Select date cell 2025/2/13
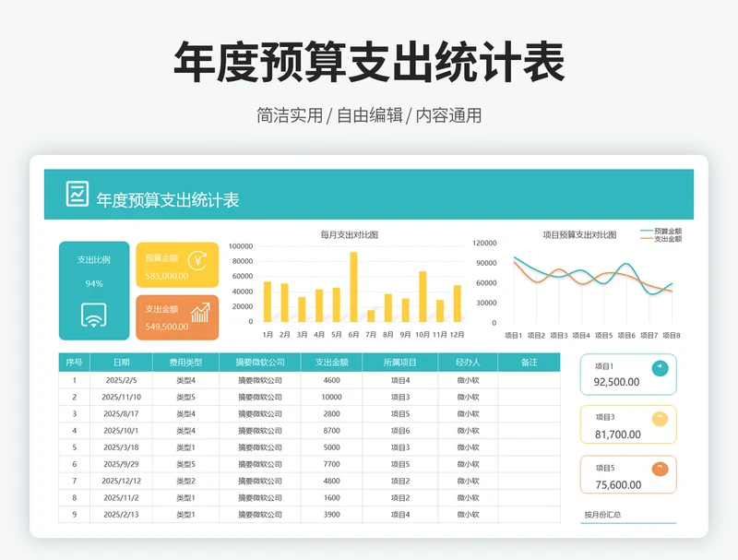 pyautogui.click(x=122, y=515)
